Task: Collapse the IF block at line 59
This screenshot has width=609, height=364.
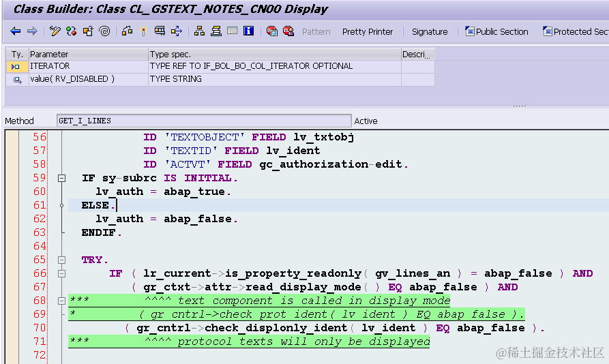Action: [x=61, y=178]
